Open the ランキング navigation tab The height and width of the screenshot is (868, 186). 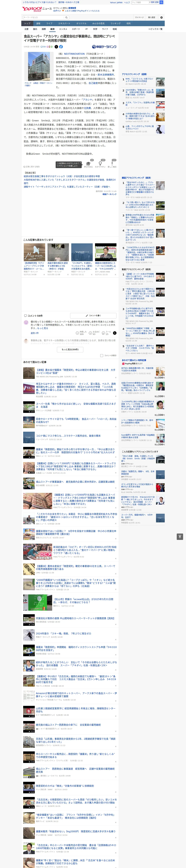pos(115,24)
